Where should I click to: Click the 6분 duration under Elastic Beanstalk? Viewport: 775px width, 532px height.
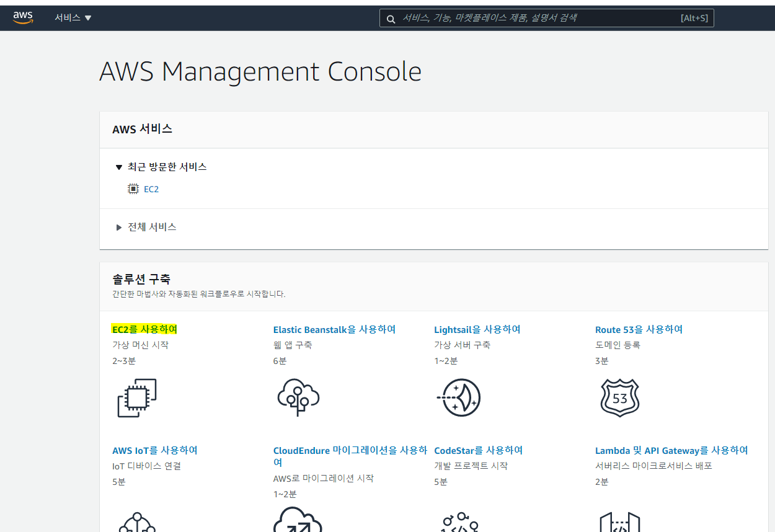click(x=280, y=361)
